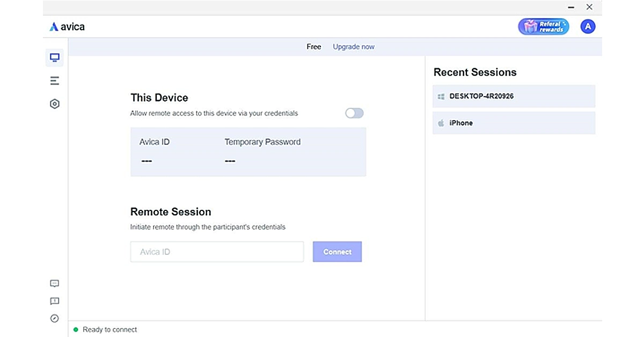This screenshot has width=644, height=337.
Task: Click the Avica ID value dashes
Action: tap(146, 161)
